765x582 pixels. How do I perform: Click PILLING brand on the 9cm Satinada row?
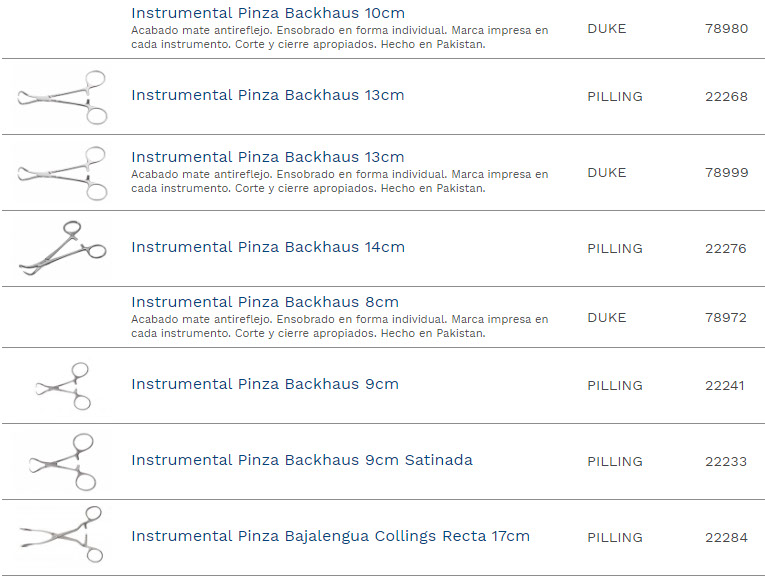[x=614, y=462]
